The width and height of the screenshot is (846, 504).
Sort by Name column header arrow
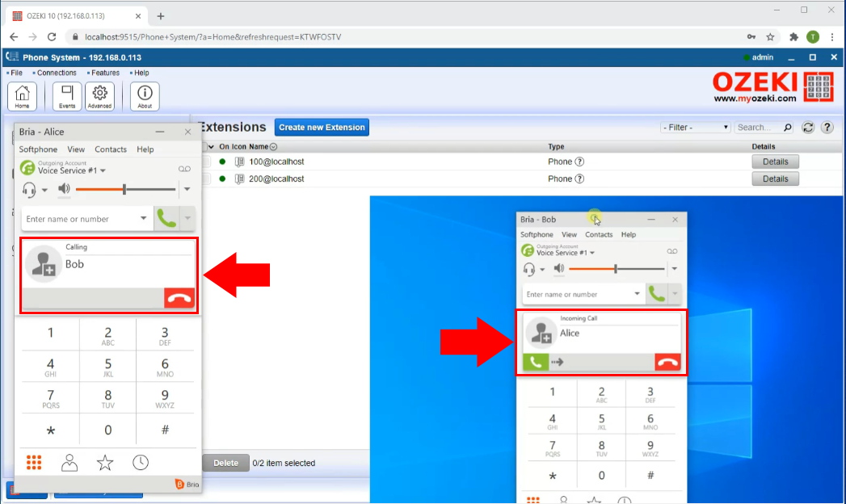[x=274, y=147]
